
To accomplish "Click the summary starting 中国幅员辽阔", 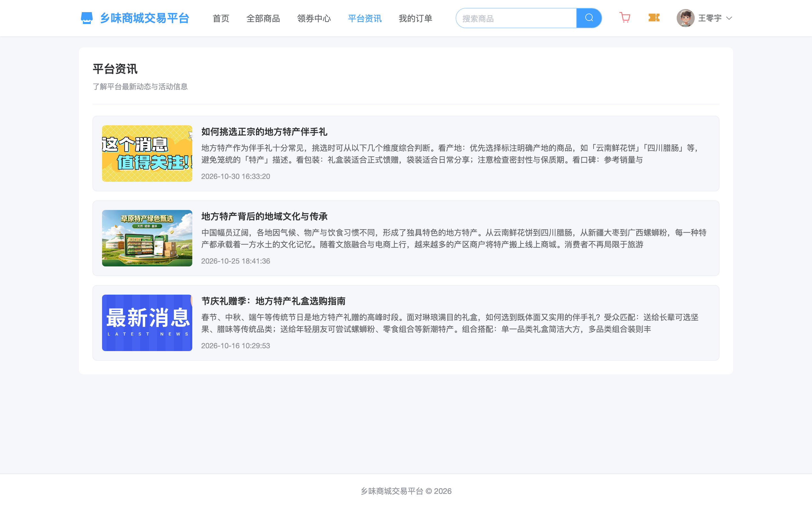I will point(454,238).
